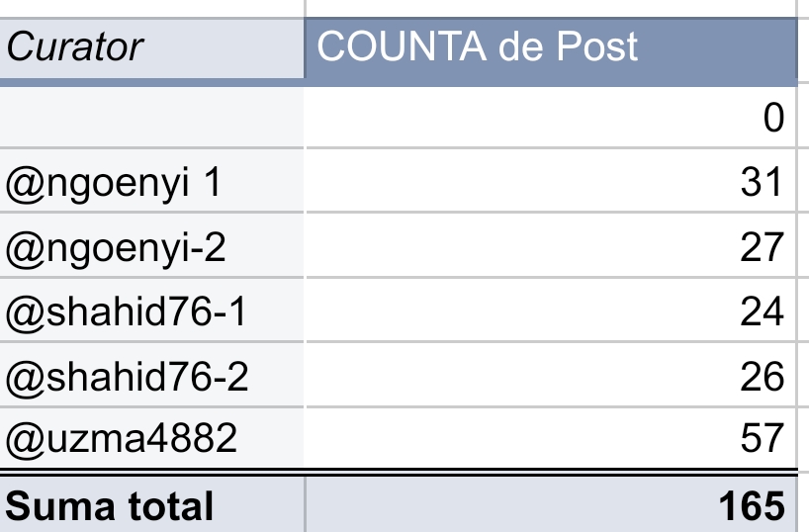Click the @ngoenyi-2 cell
Screen dimensions: 809x532
tap(152, 245)
